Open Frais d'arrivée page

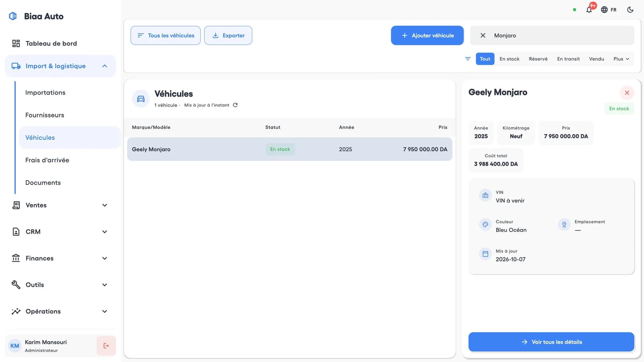tap(69, 160)
